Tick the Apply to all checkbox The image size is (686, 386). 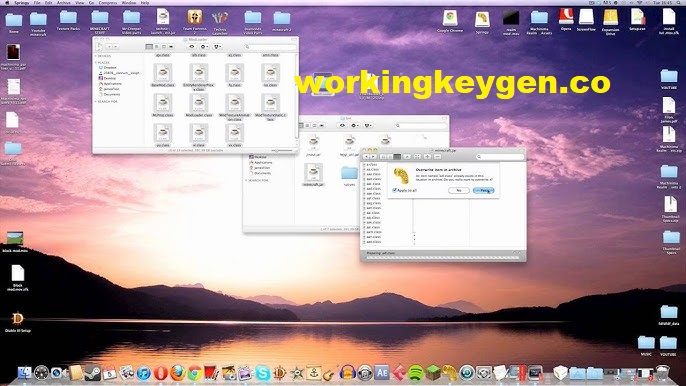tap(395, 190)
